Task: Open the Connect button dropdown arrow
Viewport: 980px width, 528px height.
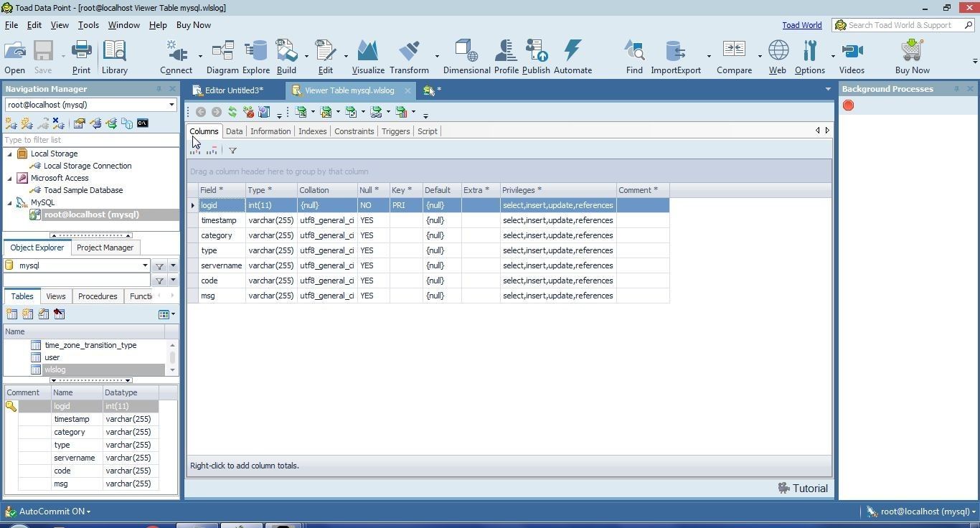Action: 200,56
